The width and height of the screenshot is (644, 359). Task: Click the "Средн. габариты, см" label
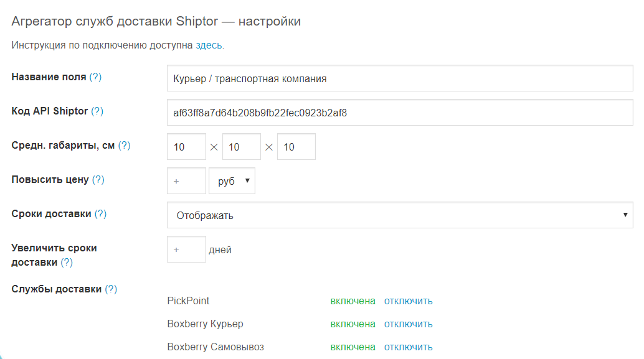(63, 145)
